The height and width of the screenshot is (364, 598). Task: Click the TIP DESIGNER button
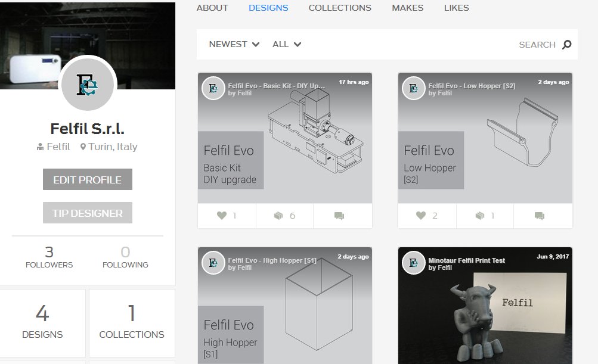tap(87, 213)
